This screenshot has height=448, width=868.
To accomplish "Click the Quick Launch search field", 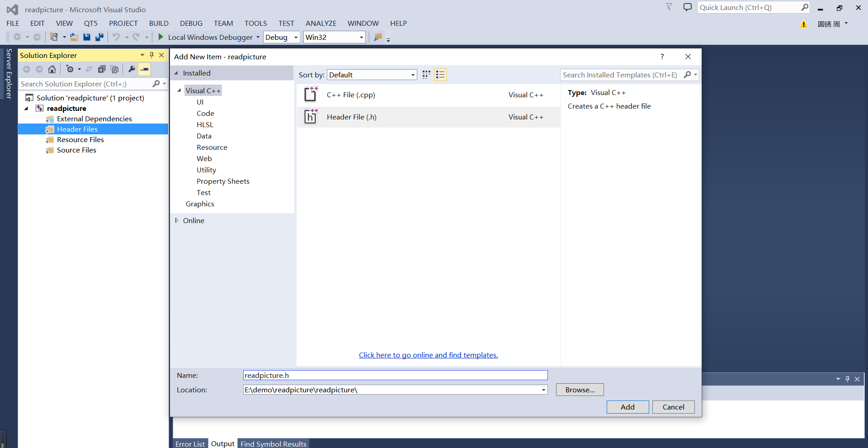I will (748, 7).
